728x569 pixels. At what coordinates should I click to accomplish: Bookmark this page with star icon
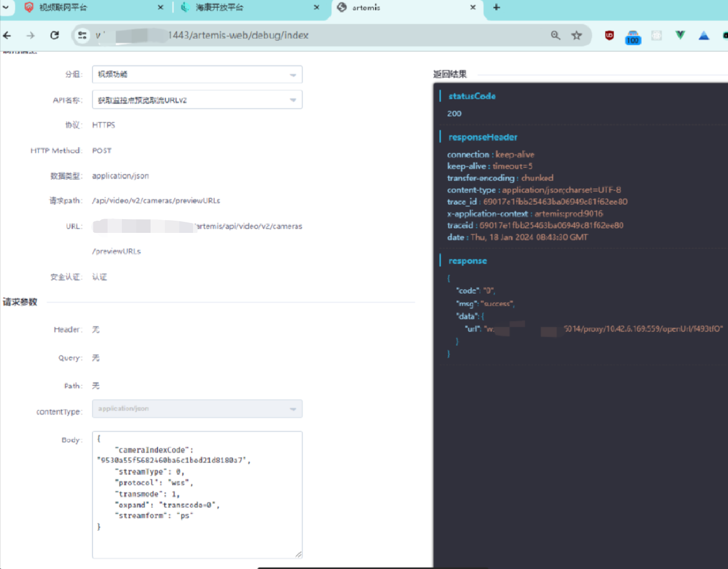coord(576,35)
